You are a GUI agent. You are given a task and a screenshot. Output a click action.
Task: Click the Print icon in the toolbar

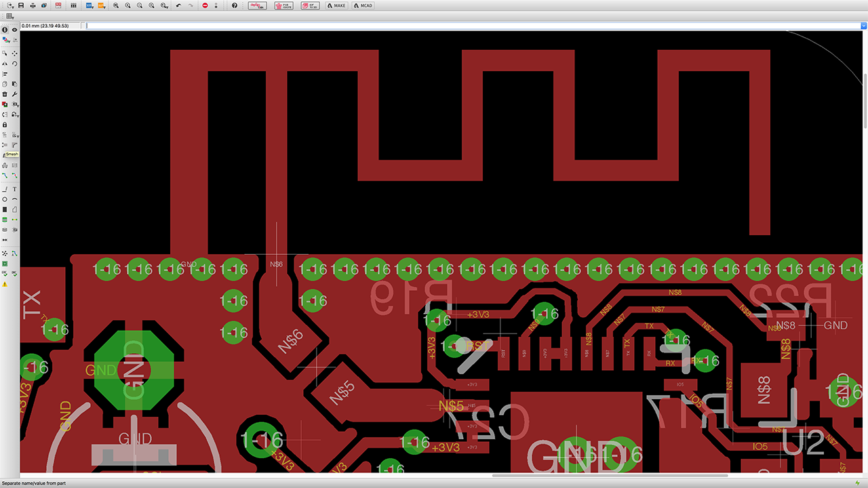pos(33,5)
